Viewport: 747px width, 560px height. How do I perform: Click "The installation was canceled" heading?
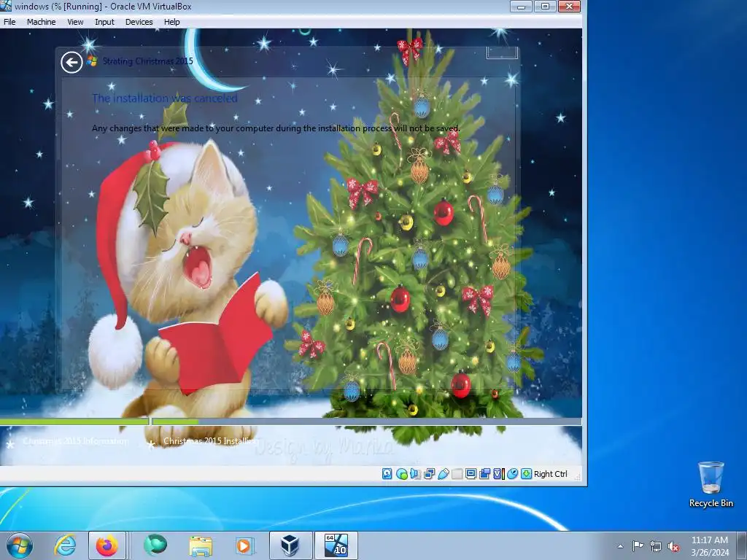(164, 98)
